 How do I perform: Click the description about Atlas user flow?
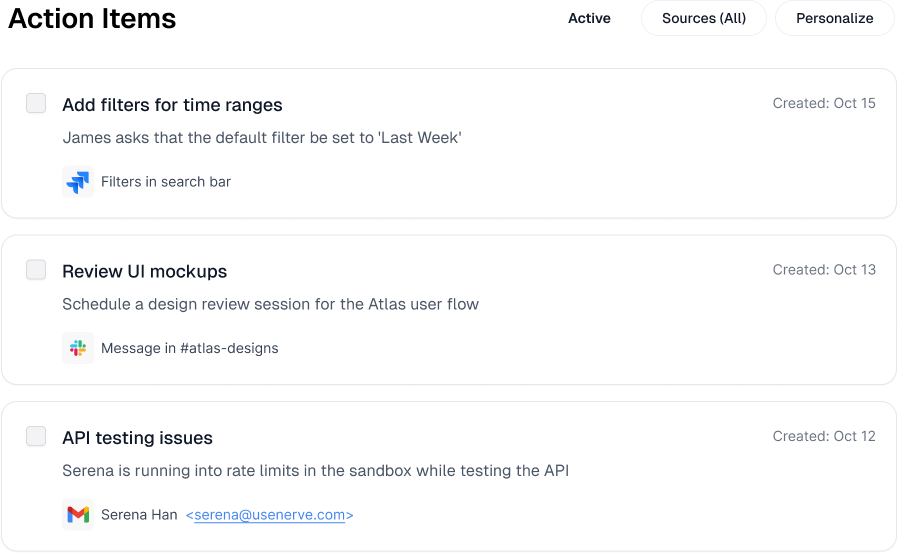(270, 304)
